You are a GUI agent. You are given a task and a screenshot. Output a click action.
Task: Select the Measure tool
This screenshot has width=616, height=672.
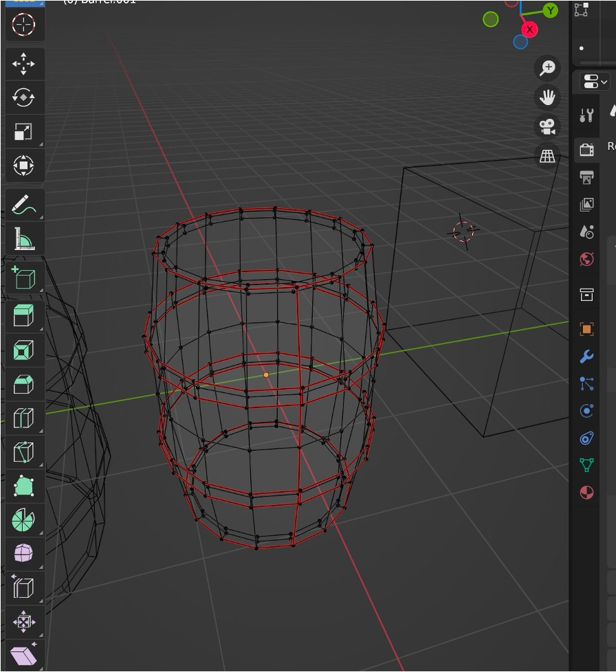pyautogui.click(x=25, y=239)
